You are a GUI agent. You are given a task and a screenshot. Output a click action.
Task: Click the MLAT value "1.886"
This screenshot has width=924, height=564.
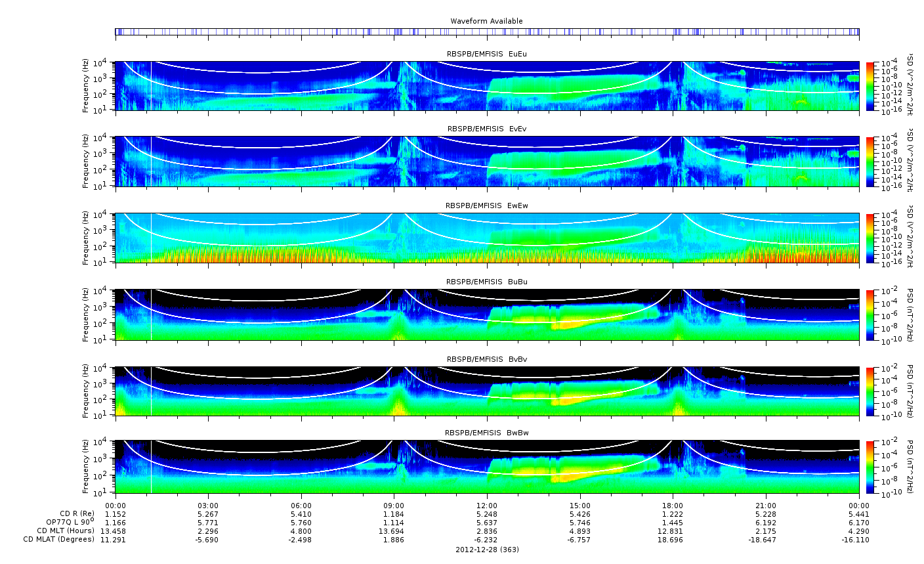394,540
